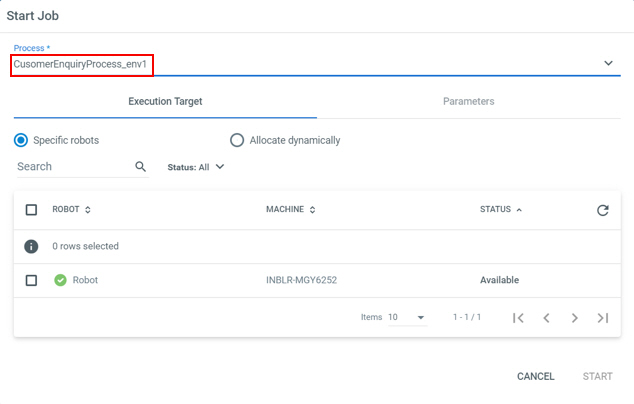
Task: Switch to Parameters tab
Action: (469, 102)
